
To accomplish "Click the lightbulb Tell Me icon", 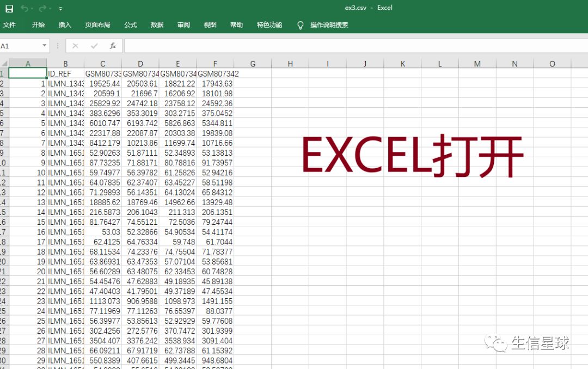I will [x=301, y=25].
